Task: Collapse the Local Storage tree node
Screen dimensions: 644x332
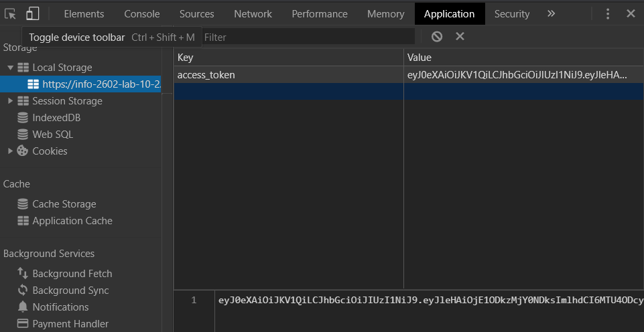Action: point(10,68)
